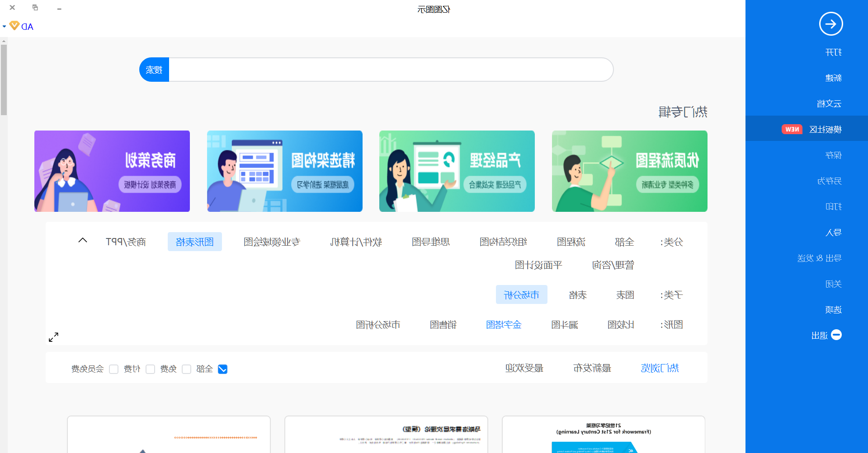Open 导出 & 发送 in the sidebar

click(820, 258)
